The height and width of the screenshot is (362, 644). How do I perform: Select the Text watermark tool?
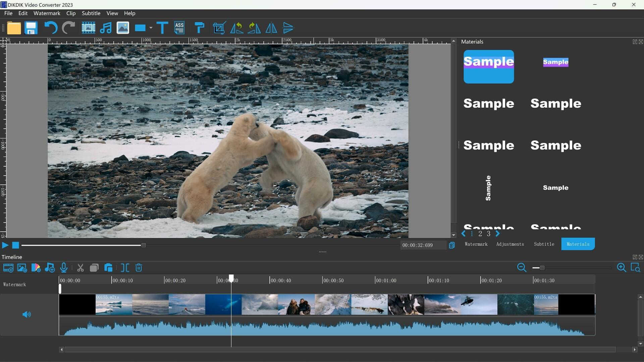pos(162,28)
